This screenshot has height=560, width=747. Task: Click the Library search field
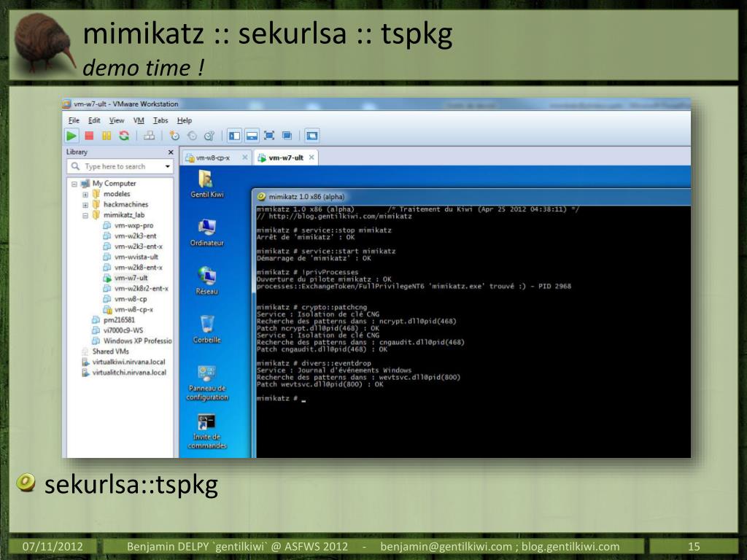pos(120,167)
